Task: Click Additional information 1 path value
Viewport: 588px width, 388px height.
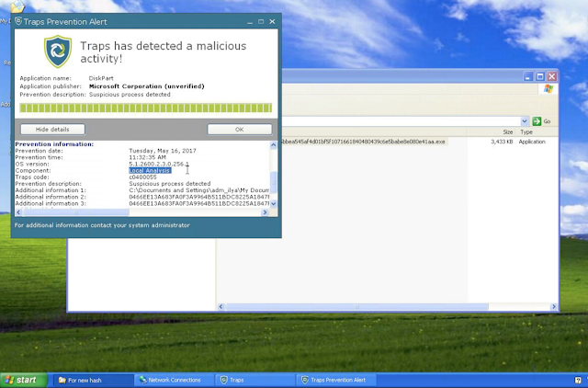Action: tap(198, 190)
